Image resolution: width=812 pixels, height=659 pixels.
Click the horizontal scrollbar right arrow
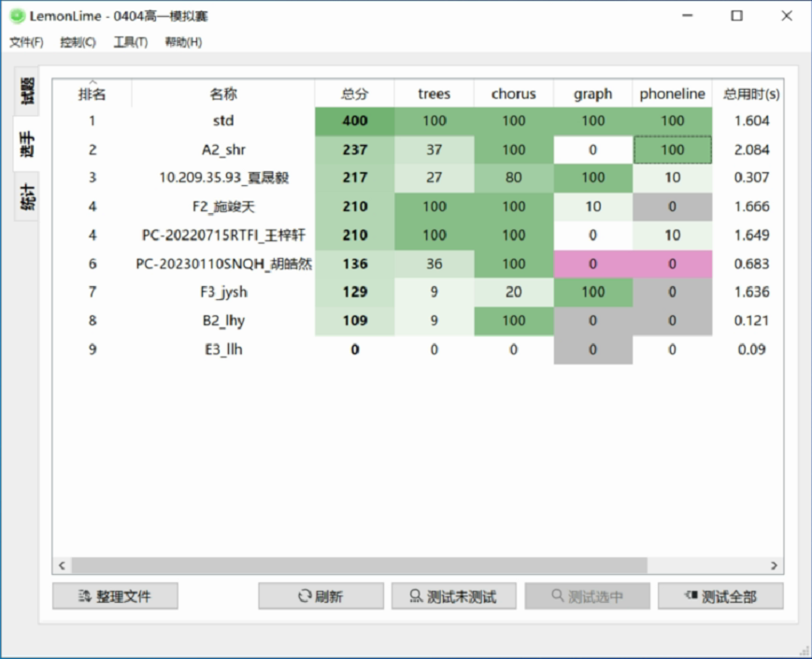tap(774, 566)
